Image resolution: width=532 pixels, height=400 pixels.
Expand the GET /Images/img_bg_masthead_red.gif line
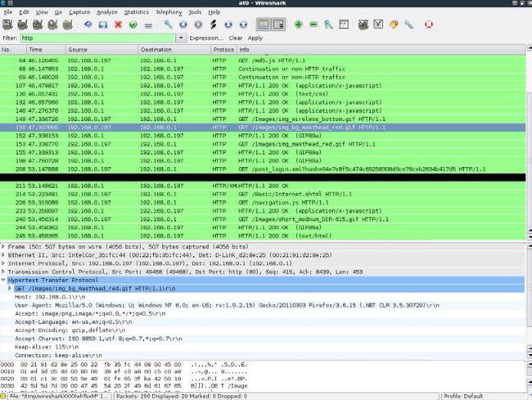coord(10,289)
